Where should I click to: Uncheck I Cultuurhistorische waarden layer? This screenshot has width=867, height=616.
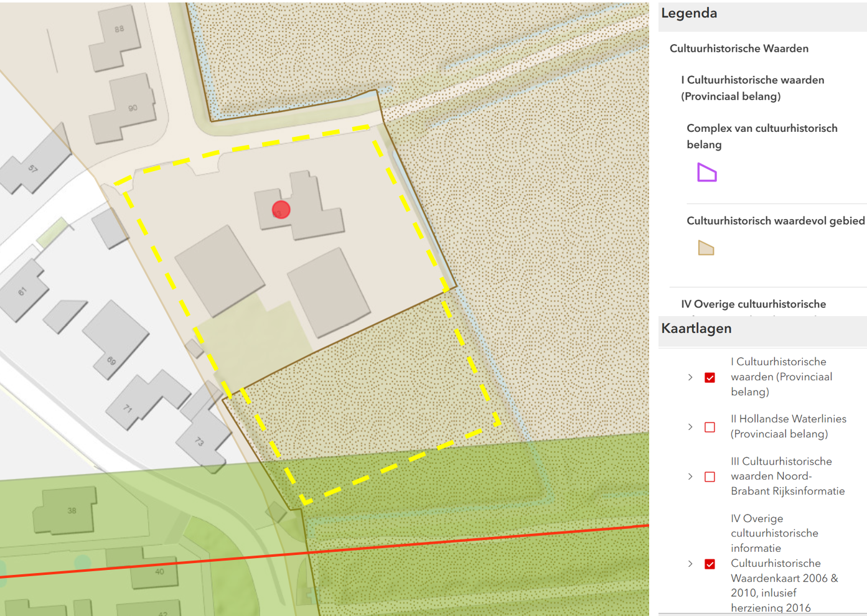(x=710, y=378)
